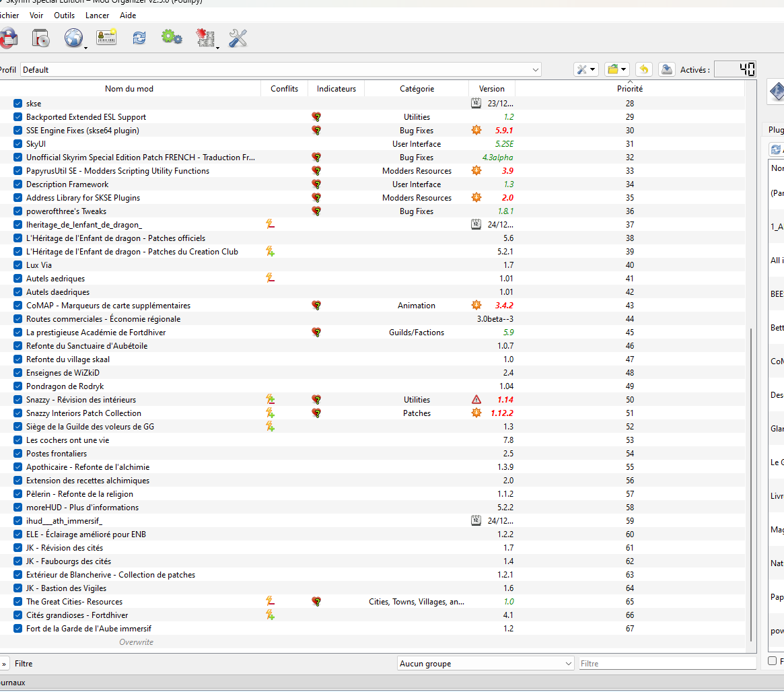
Task: Click the orange update icon for PapyrusUtil SE
Action: point(476,170)
